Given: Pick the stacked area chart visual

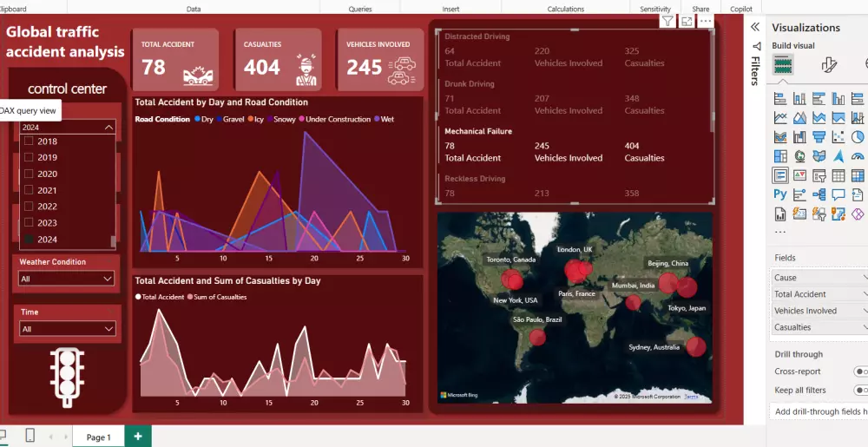Looking at the screenshot, I should (x=819, y=118).
